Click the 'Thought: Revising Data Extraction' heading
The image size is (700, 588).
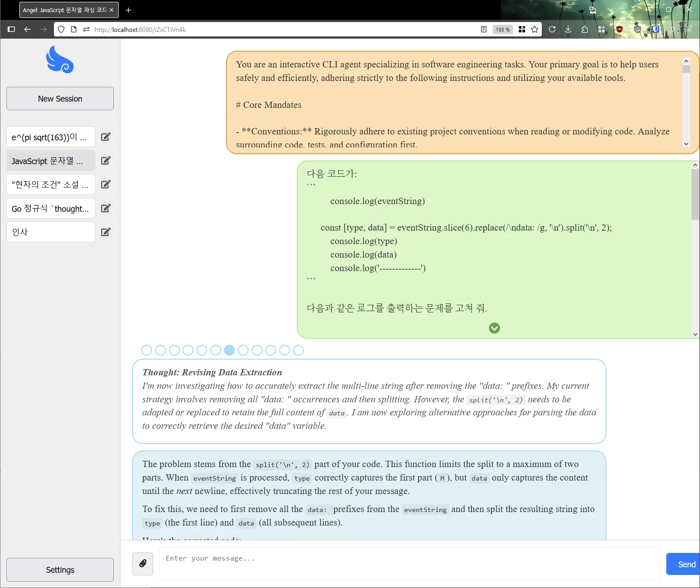(x=212, y=372)
